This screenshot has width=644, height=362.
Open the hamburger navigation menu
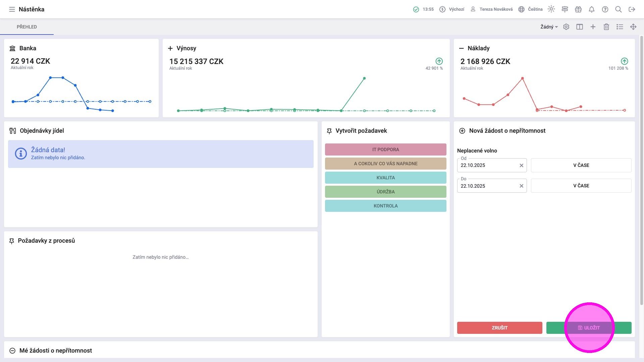click(12, 9)
